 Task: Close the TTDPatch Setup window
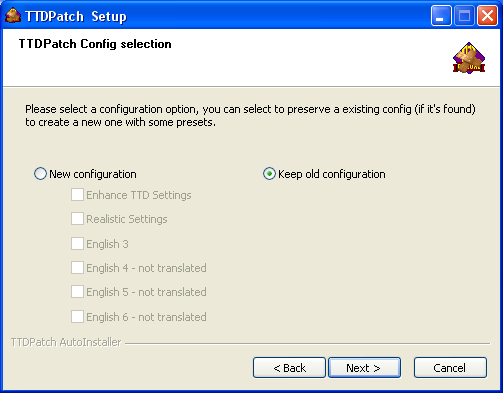point(487,16)
